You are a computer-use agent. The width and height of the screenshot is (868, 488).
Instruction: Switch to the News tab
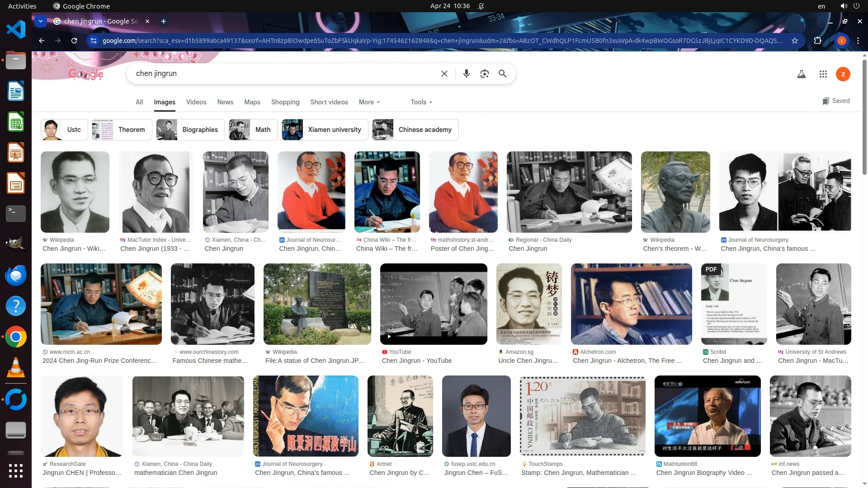tap(225, 102)
